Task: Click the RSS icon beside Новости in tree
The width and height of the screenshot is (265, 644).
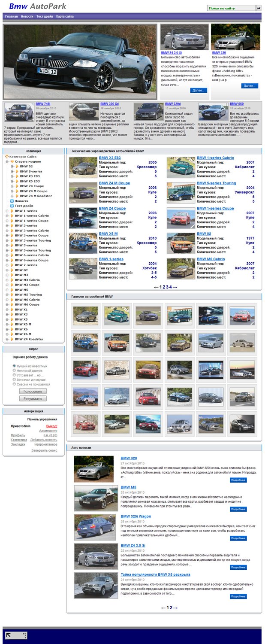Action: (12, 201)
